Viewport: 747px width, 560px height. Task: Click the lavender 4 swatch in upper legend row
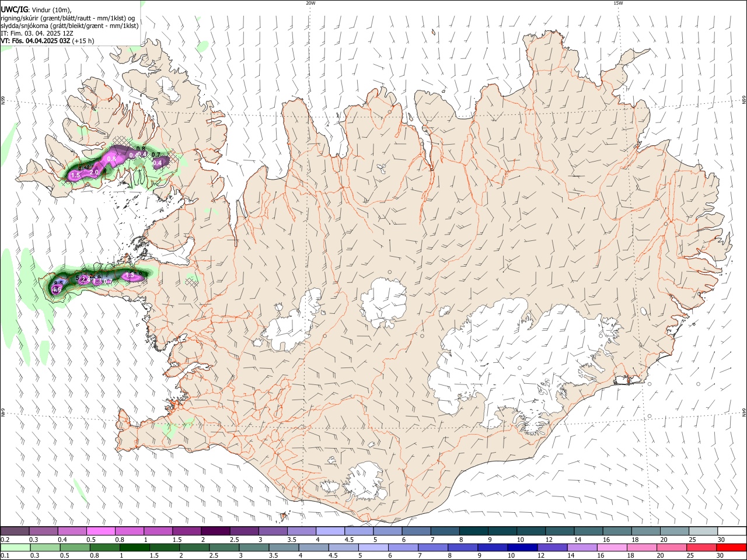[x=330, y=531]
